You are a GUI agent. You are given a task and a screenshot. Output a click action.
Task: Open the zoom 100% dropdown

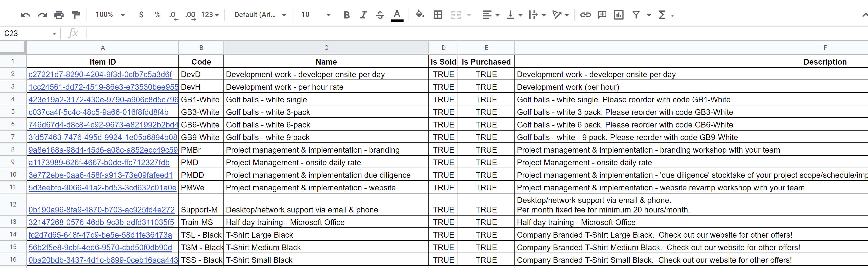[110, 14]
